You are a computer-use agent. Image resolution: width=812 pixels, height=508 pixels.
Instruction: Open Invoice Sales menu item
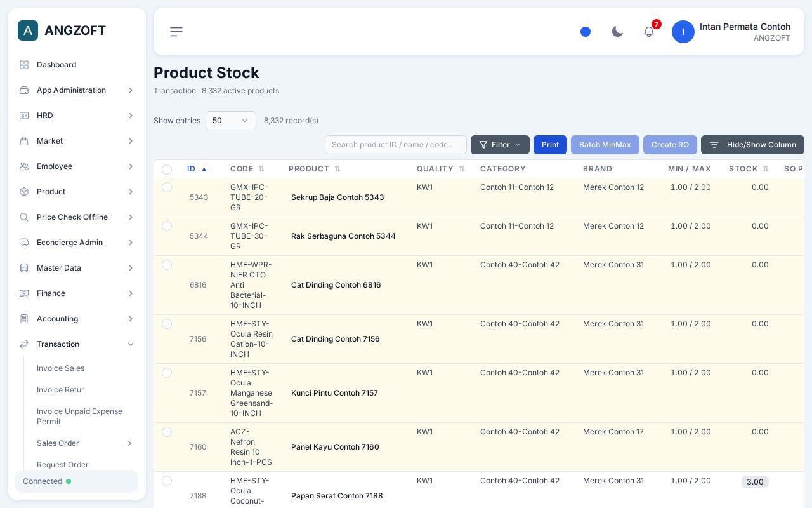tap(60, 368)
